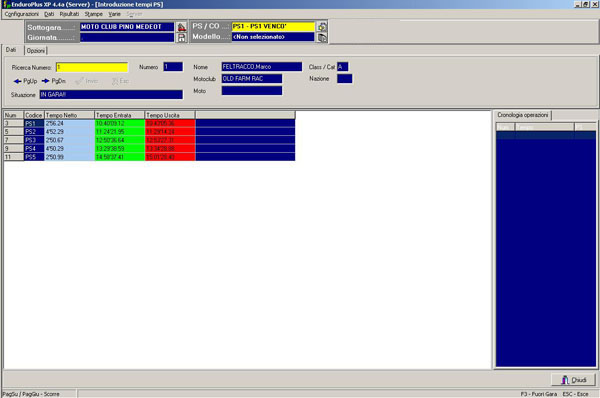The height and width of the screenshot is (398, 600).
Task: Open the PS / CO field PS1 - PS1 VENCO'
Action: (x=273, y=26)
